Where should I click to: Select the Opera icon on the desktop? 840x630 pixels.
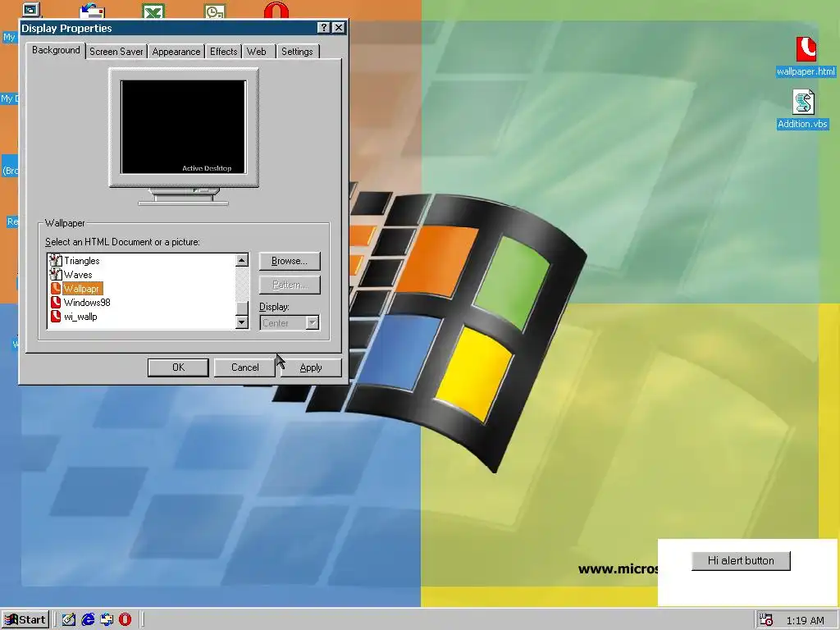coord(276,10)
